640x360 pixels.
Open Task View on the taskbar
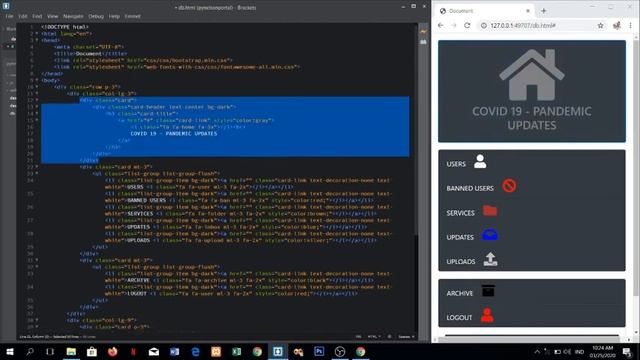click(x=50, y=351)
